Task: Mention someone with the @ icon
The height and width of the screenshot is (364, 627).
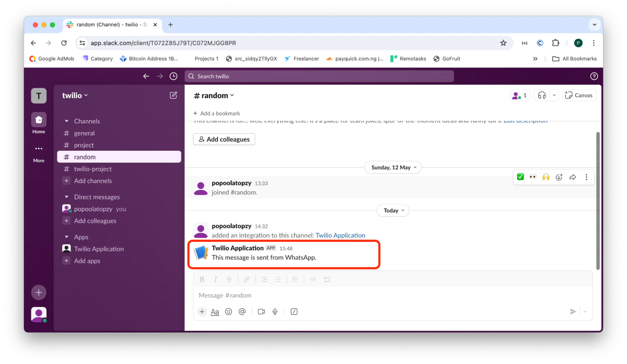Action: [242, 312]
